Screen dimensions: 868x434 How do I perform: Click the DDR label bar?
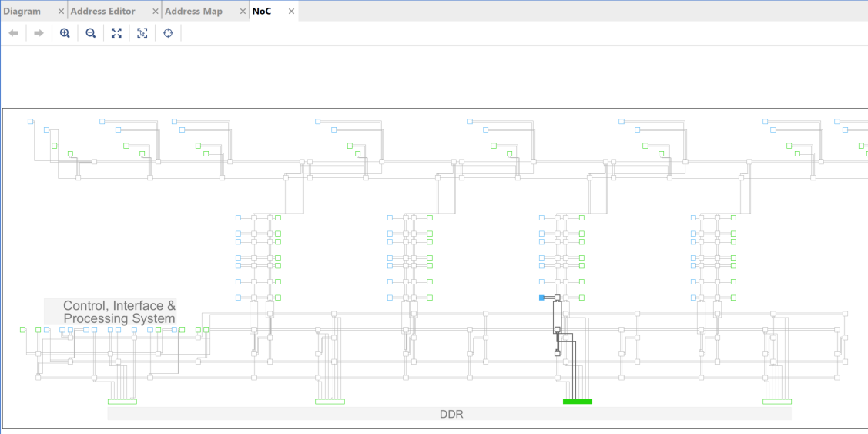point(449,413)
